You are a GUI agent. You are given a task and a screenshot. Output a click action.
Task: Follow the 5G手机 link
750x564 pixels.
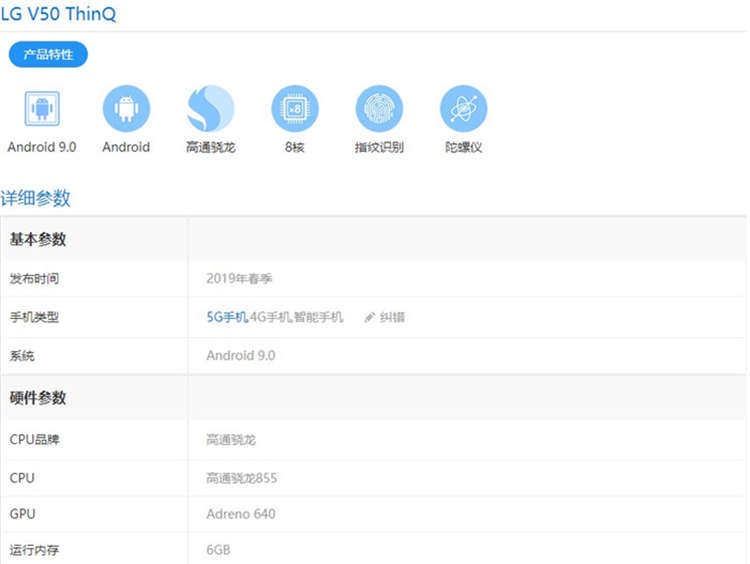coord(227,317)
